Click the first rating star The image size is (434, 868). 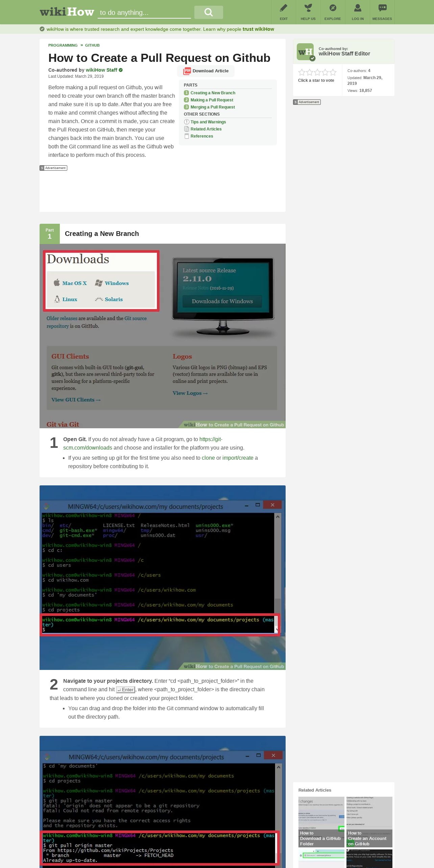pos(302,72)
